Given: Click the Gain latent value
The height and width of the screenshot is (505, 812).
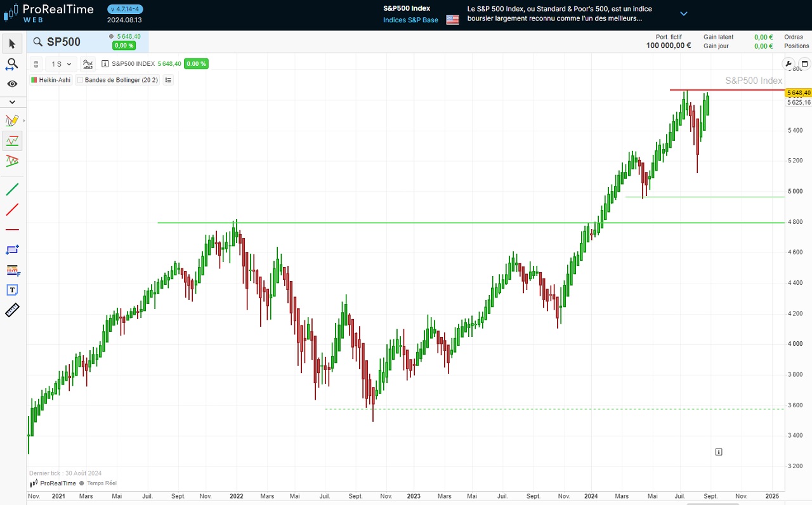Looking at the screenshot, I should point(763,37).
